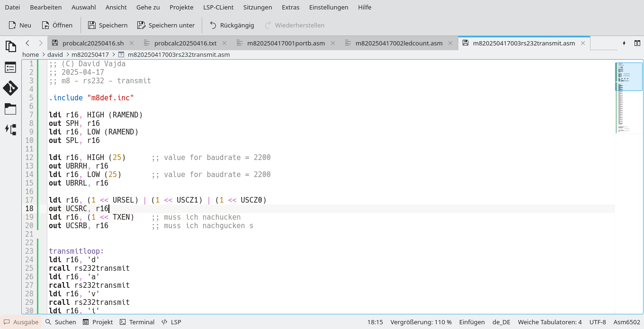Open the Vergrößerung 110% zoom control
The height and width of the screenshot is (329, 644).
420,322
